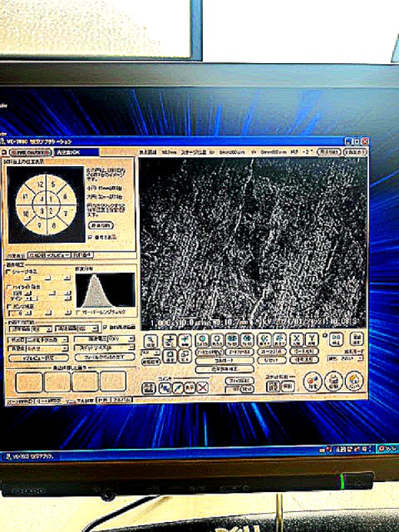Image resolution: width=399 pixels, height=532 pixels.
Task: Open the スポットサイズ dropdown
Action: tap(121, 347)
